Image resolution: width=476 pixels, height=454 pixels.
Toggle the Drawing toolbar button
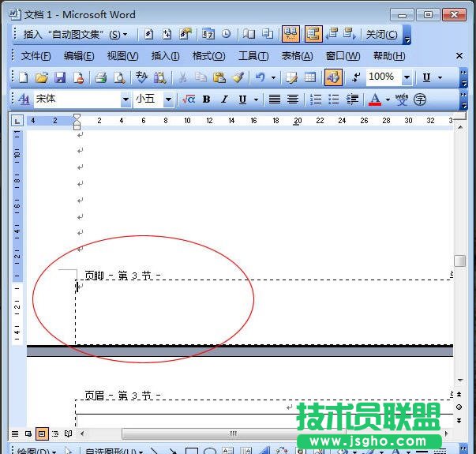pos(333,77)
